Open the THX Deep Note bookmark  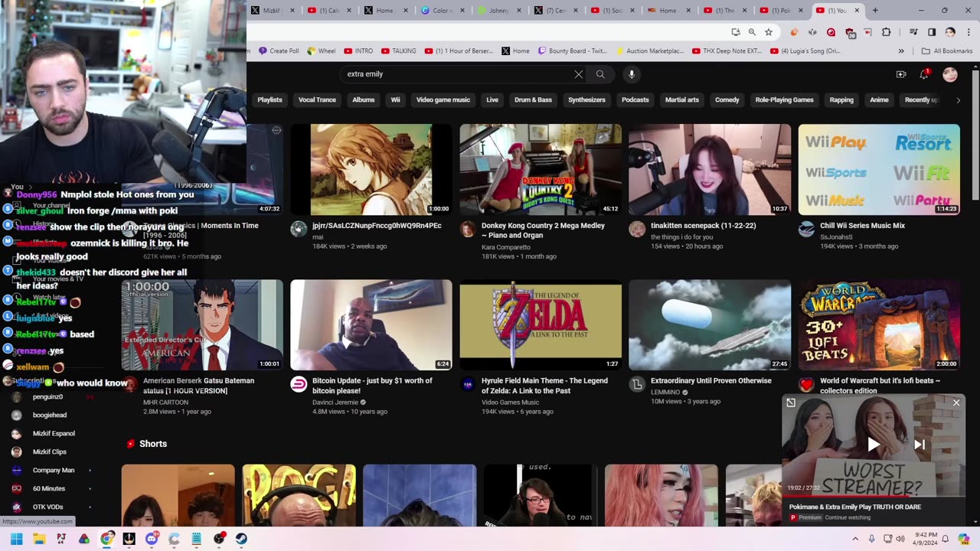tap(727, 51)
